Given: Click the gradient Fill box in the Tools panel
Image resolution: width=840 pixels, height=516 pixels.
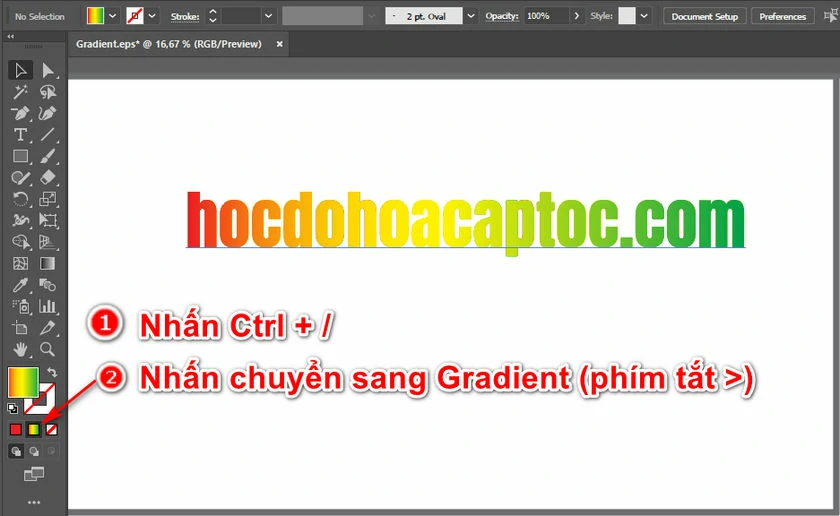Looking at the screenshot, I should tap(23, 382).
